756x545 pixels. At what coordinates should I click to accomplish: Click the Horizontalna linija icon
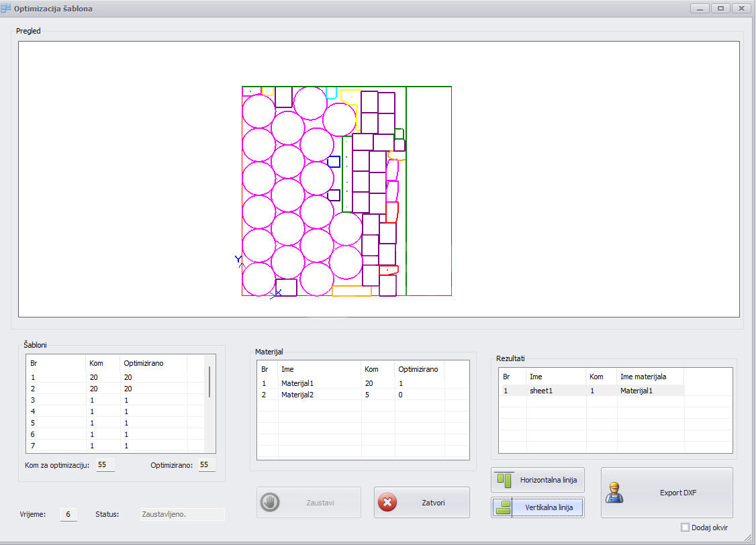pyautogui.click(x=504, y=480)
